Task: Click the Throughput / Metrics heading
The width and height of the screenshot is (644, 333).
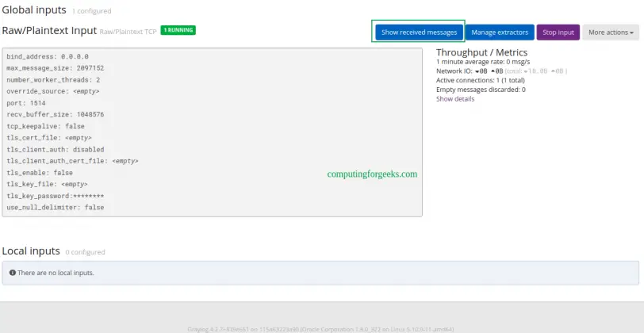Action: (481, 52)
